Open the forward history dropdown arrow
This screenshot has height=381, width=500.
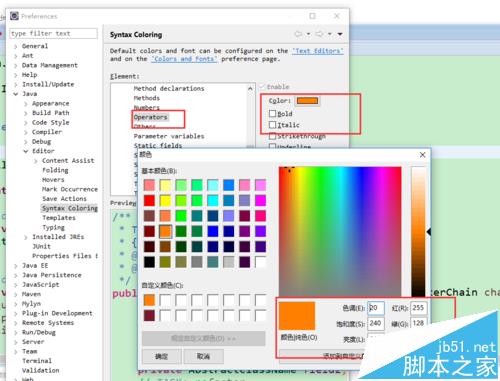(330, 34)
